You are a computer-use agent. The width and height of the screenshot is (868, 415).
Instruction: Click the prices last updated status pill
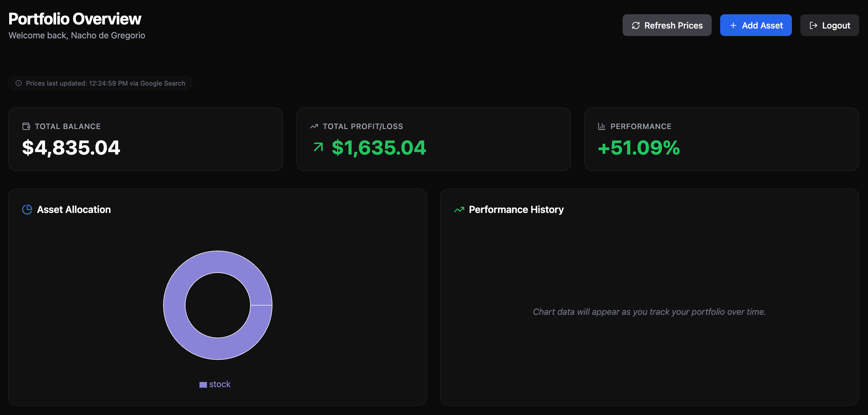(100, 83)
